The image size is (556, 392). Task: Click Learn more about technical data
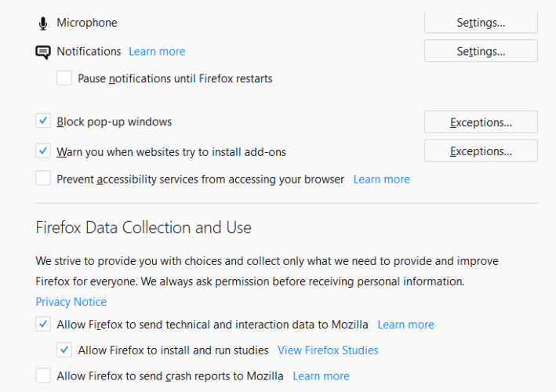click(x=405, y=325)
